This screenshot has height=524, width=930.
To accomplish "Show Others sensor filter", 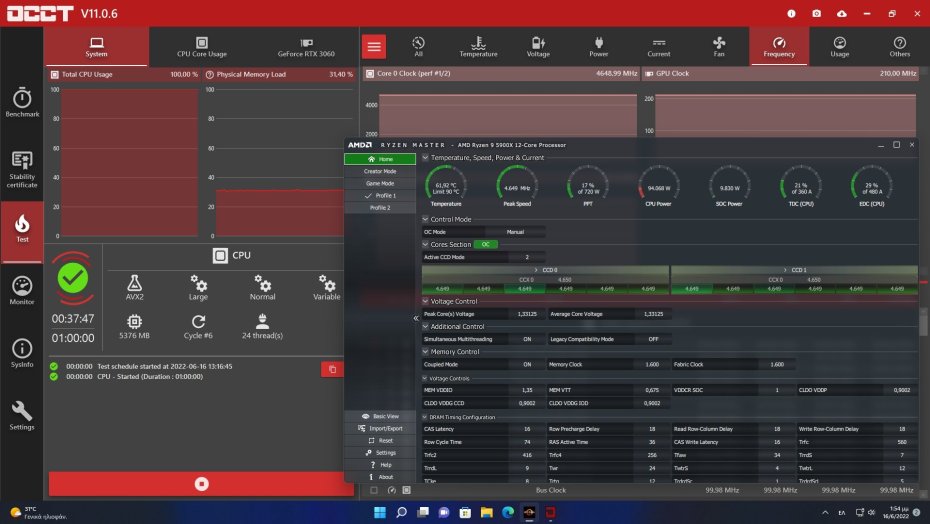I will click(899, 47).
